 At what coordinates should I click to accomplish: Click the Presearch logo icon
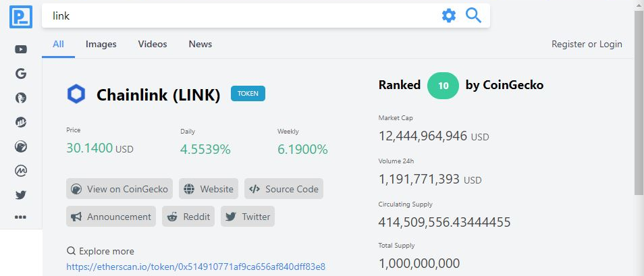(x=20, y=17)
